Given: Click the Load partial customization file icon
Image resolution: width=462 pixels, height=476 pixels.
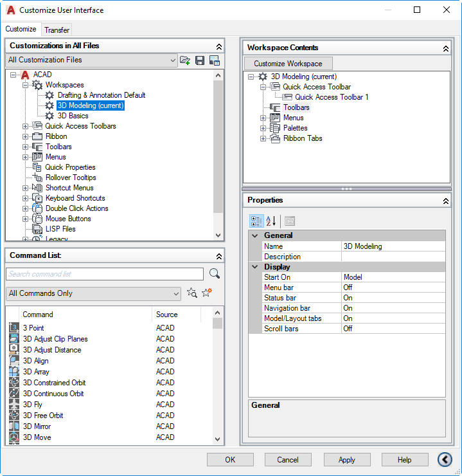Looking at the screenshot, I should 185,60.
